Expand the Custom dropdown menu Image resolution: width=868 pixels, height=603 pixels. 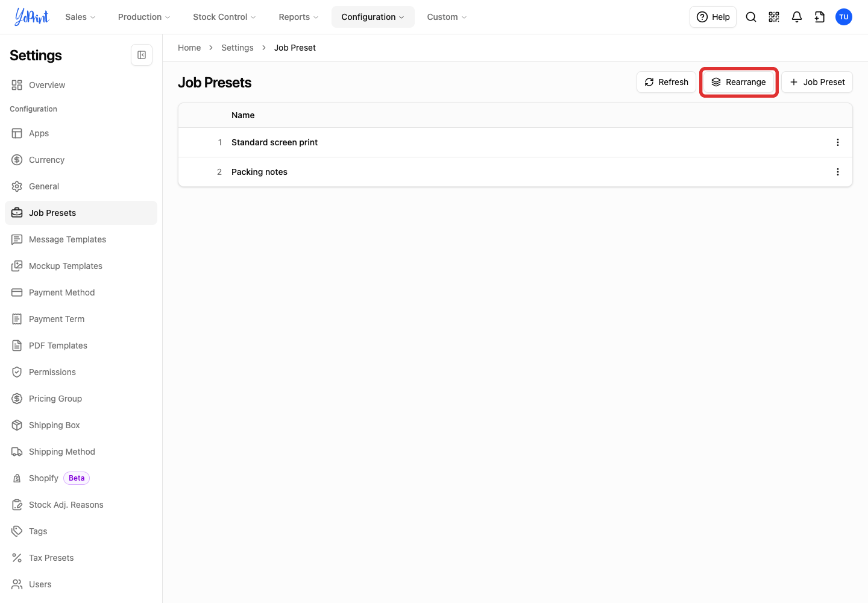pos(447,17)
